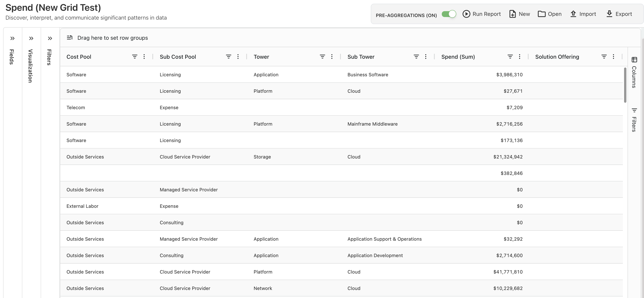Open the three-dot menu on Spend (Sum)
Viewport: 644px width, 298px height.
519,57
